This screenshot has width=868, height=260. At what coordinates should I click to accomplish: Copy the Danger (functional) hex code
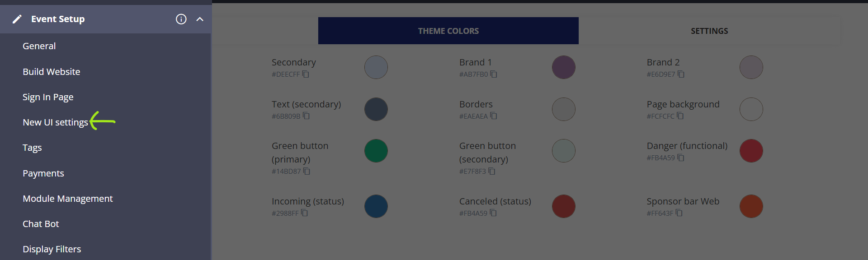click(681, 158)
